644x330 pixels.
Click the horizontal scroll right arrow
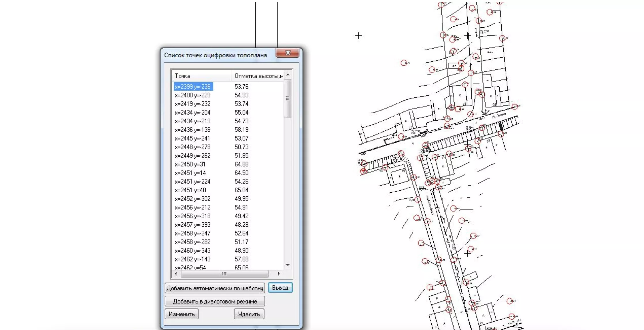coord(279,274)
